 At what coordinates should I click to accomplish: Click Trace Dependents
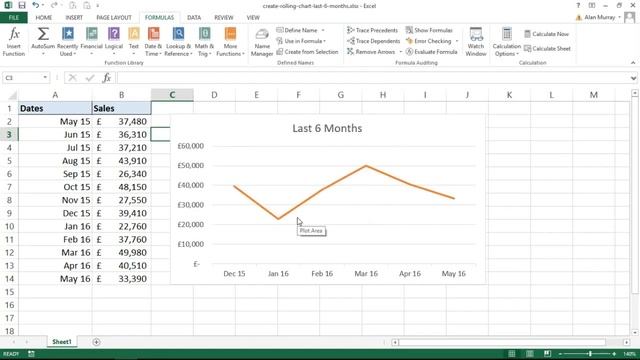(x=373, y=41)
